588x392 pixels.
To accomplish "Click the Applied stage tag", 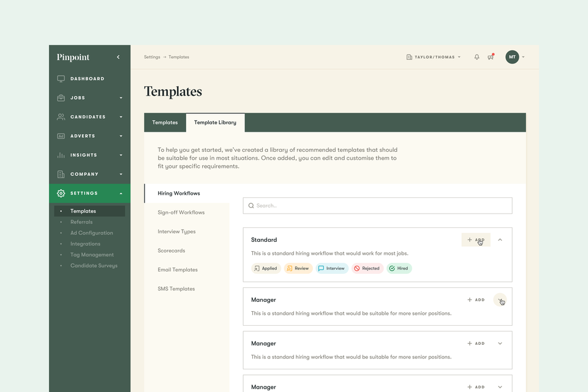I will (266, 268).
